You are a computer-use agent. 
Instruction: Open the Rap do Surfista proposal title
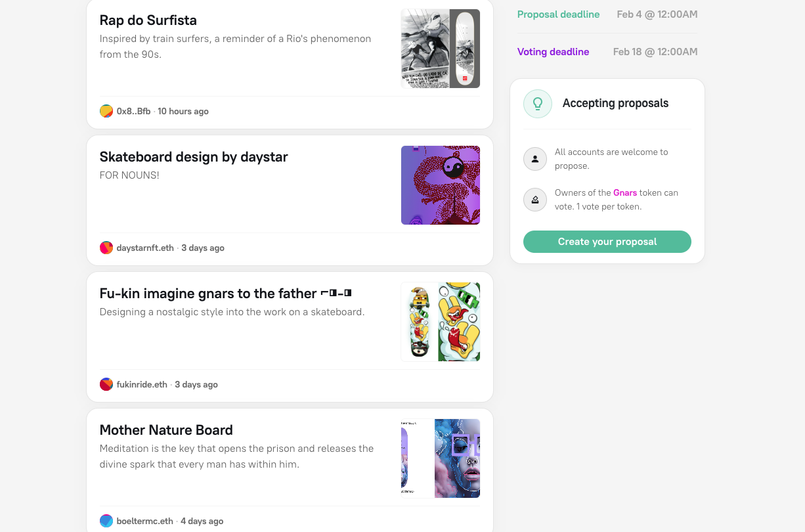(148, 20)
